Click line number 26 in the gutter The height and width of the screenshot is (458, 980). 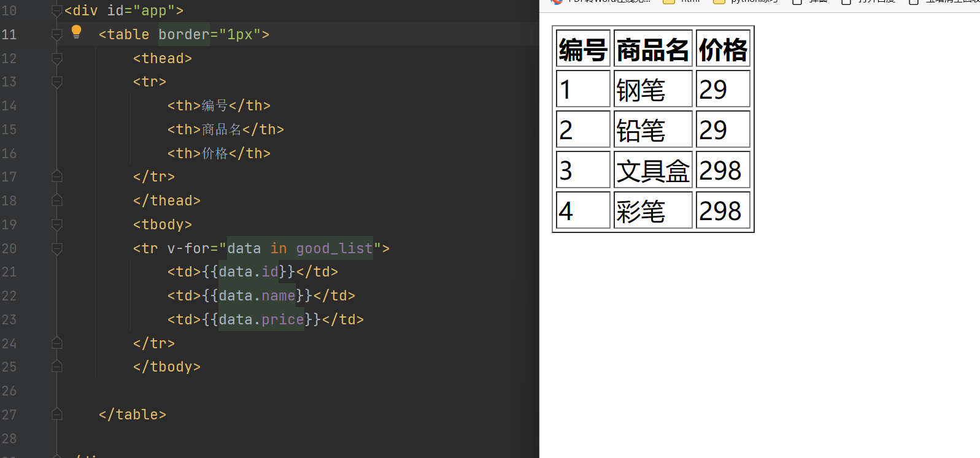coord(9,391)
